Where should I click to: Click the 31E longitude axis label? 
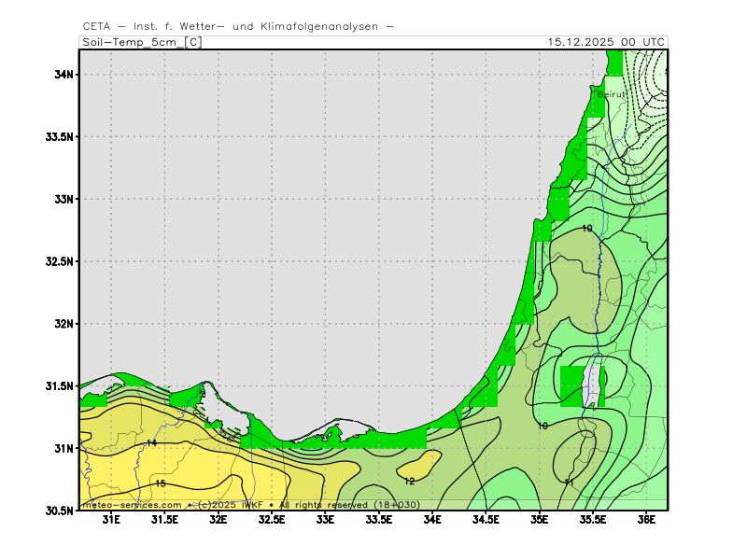[111, 520]
